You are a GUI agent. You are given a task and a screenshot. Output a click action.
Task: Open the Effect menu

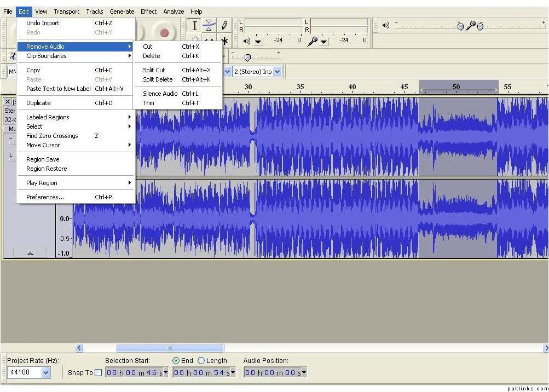click(x=148, y=11)
